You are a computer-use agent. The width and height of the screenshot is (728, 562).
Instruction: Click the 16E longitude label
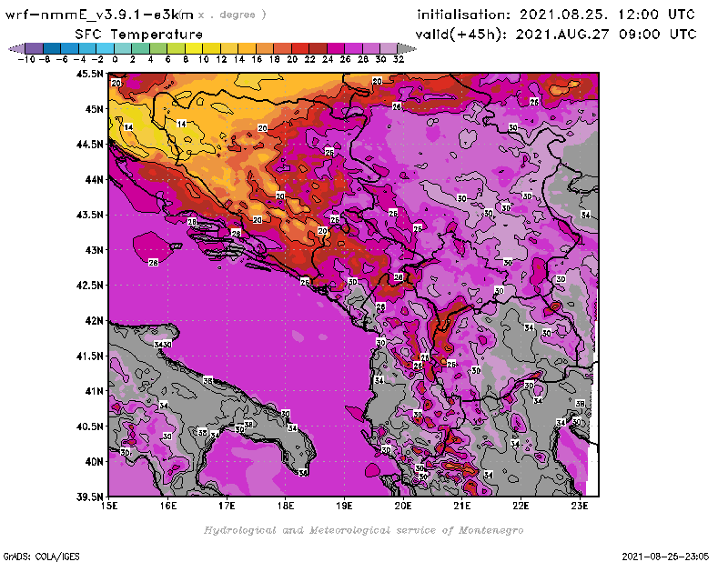(x=168, y=506)
